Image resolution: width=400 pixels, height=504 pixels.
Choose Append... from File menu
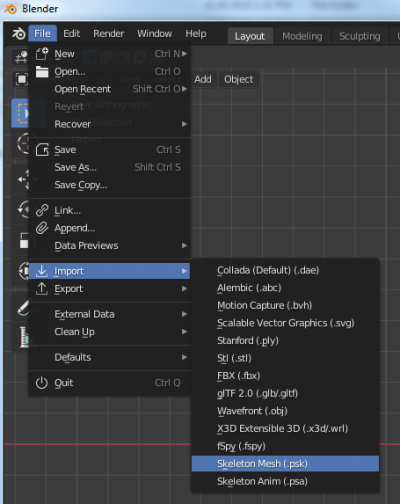coord(110,228)
